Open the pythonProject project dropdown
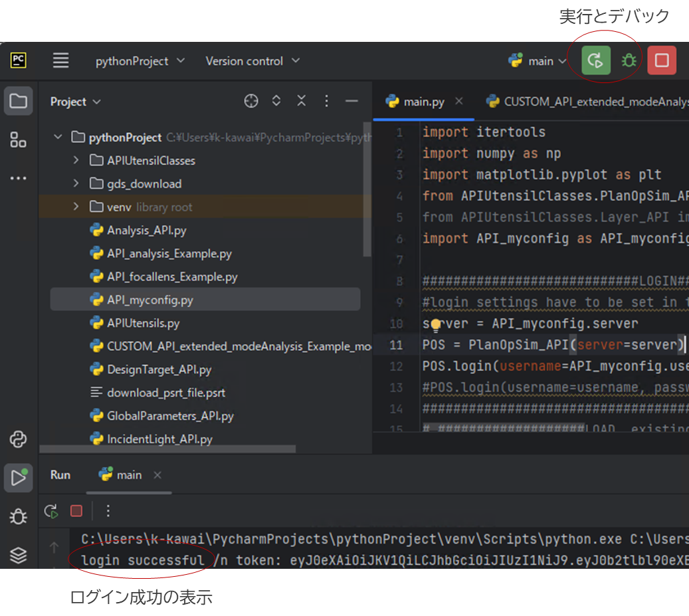Viewport: 689px width, 616px height. point(140,61)
